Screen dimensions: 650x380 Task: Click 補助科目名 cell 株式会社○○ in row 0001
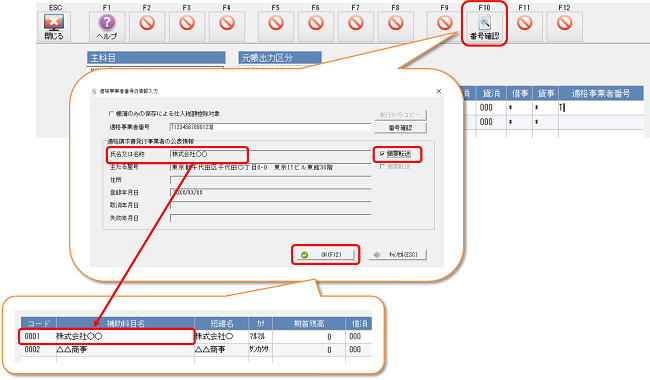pos(125,336)
